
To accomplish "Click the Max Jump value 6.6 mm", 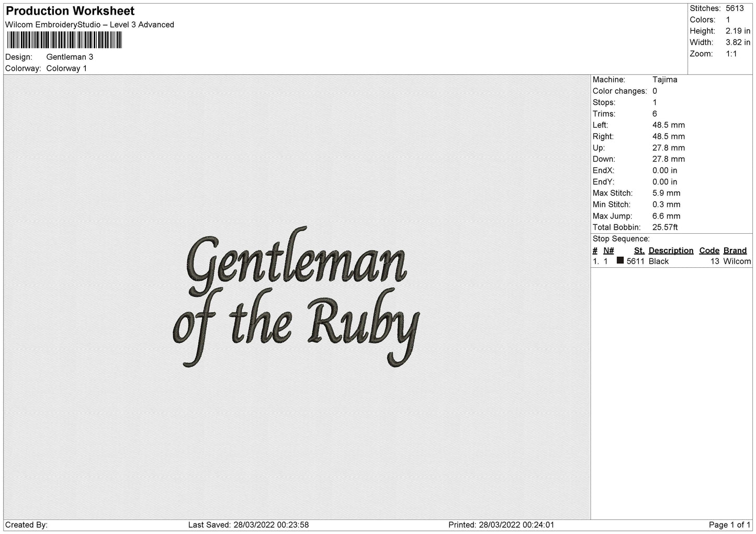I will point(666,216).
